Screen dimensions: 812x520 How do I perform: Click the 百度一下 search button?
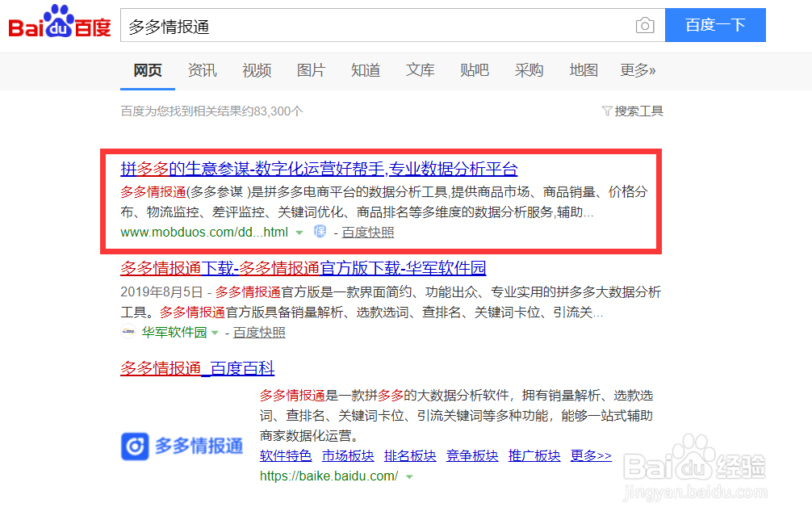pos(715,25)
